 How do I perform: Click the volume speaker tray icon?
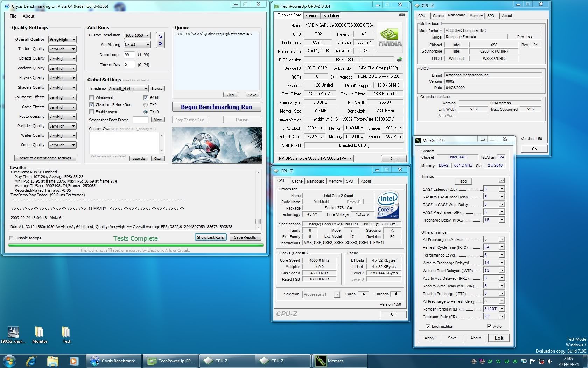(549, 361)
